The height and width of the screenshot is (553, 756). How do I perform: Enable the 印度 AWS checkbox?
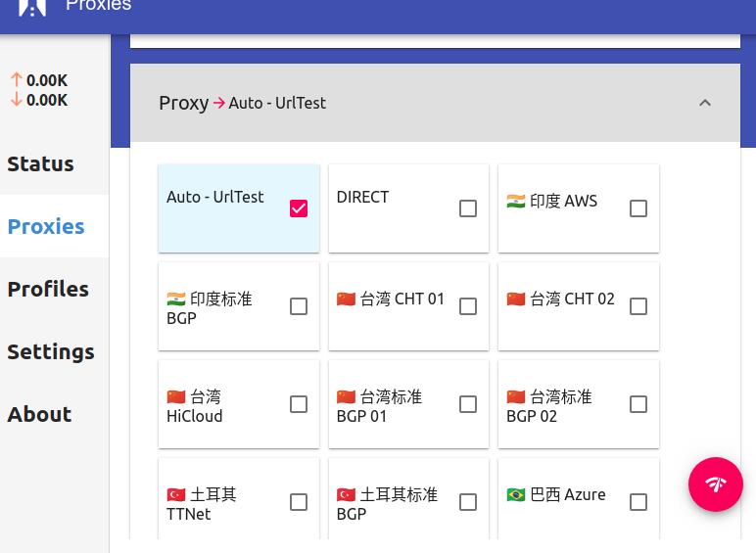pyautogui.click(x=638, y=208)
